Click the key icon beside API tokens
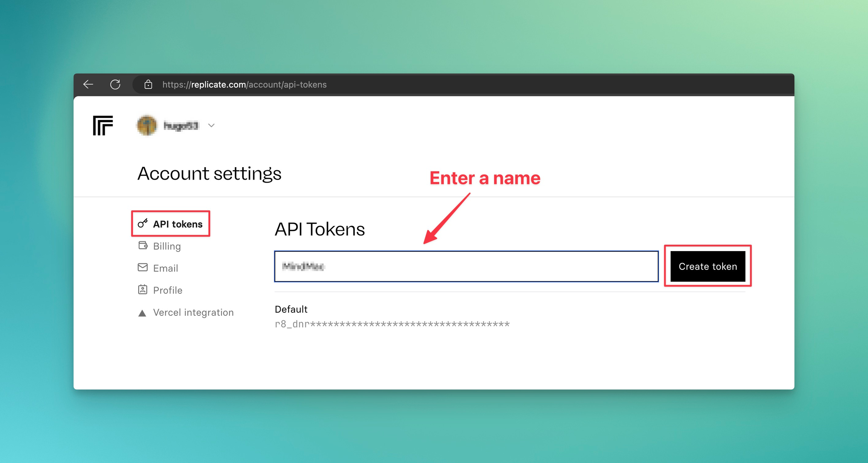 (x=142, y=224)
